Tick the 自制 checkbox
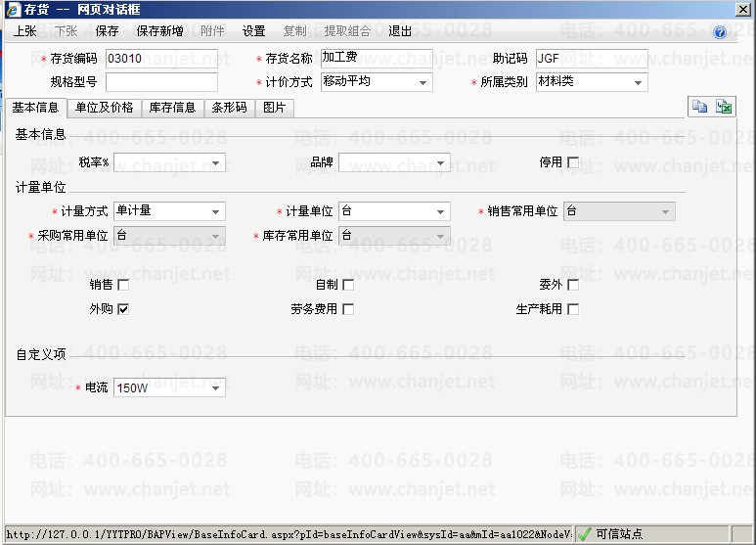The width and height of the screenshot is (756, 545). (348, 285)
